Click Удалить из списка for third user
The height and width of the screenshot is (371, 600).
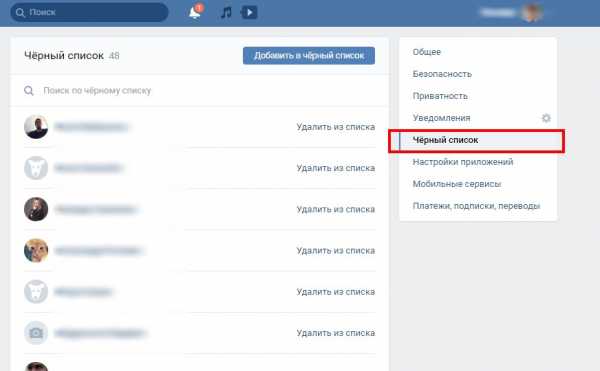pos(336,210)
